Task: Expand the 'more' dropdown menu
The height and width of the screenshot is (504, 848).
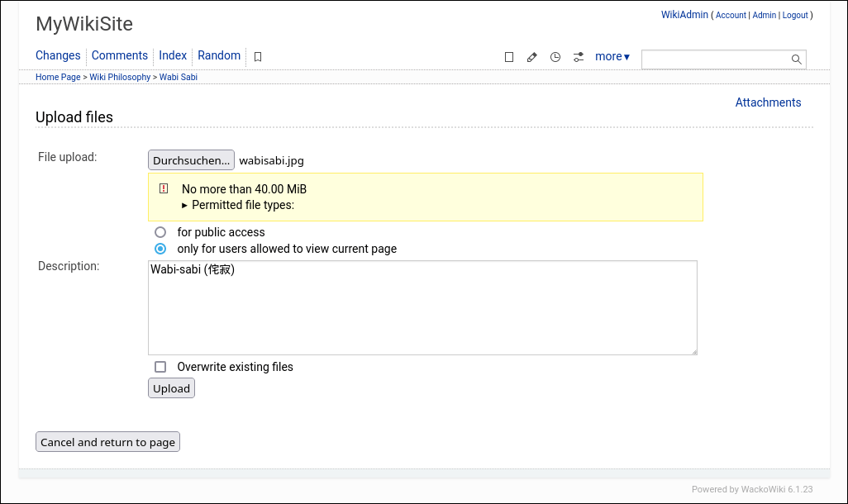Action: click(x=612, y=57)
